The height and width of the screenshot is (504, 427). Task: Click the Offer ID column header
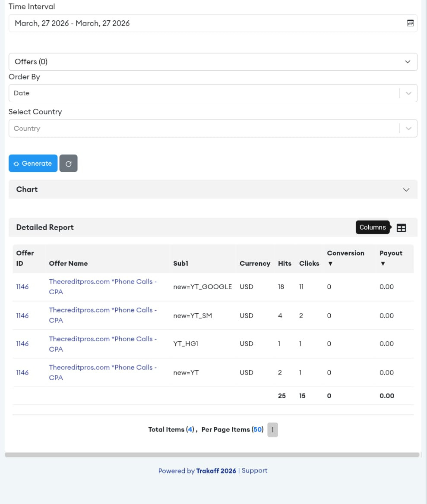click(x=25, y=258)
